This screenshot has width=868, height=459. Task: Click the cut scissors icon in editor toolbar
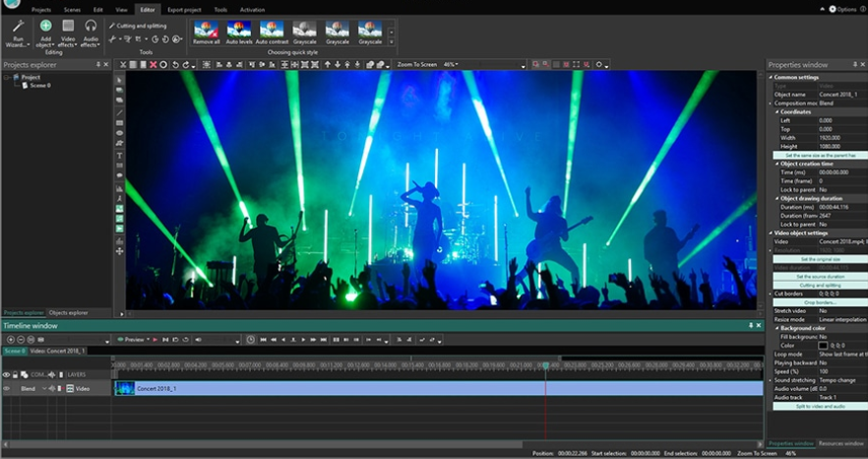click(123, 65)
